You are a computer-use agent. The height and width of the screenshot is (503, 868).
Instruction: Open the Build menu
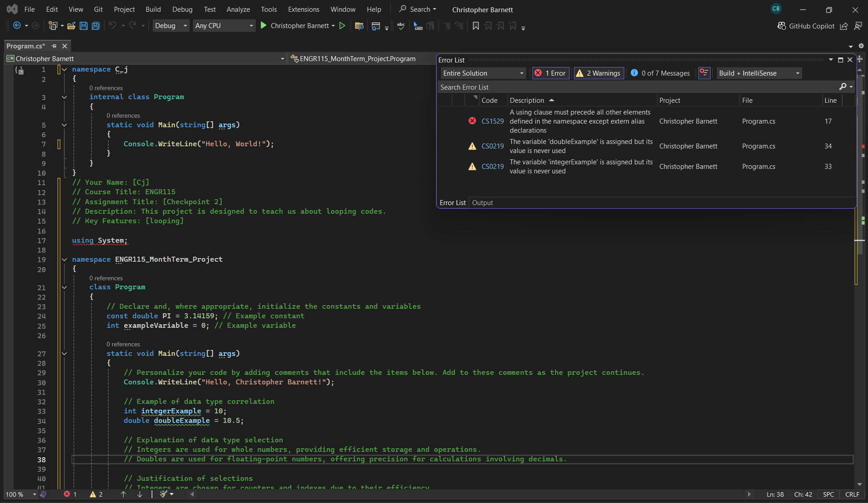pyautogui.click(x=153, y=9)
